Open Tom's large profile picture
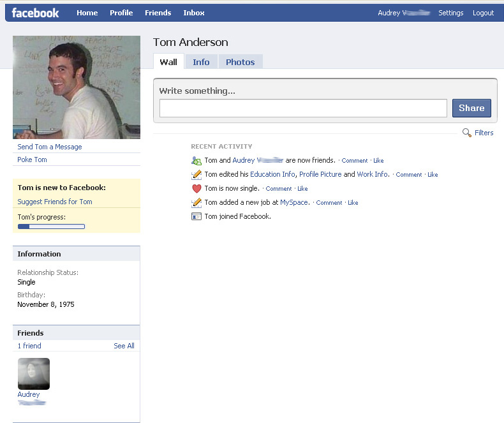Image resolution: width=504 pixels, height=423 pixels. tap(77, 87)
